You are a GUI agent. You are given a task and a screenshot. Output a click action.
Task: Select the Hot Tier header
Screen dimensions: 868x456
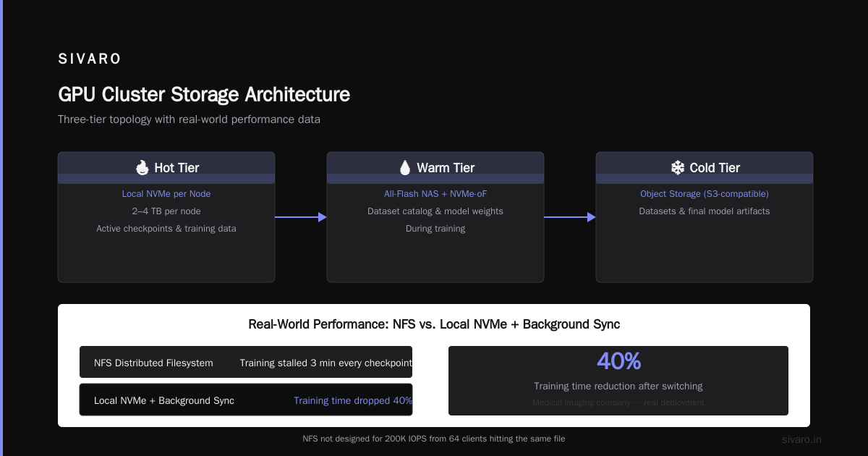166,168
